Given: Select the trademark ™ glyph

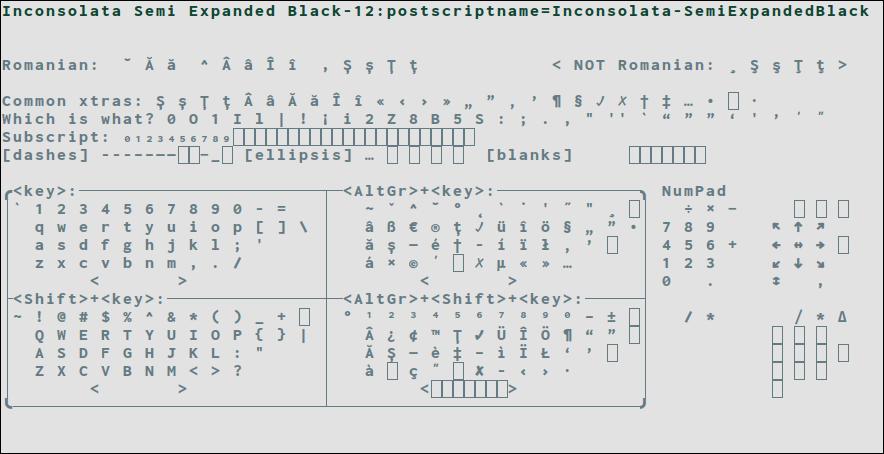Looking at the screenshot, I should (x=436, y=335).
